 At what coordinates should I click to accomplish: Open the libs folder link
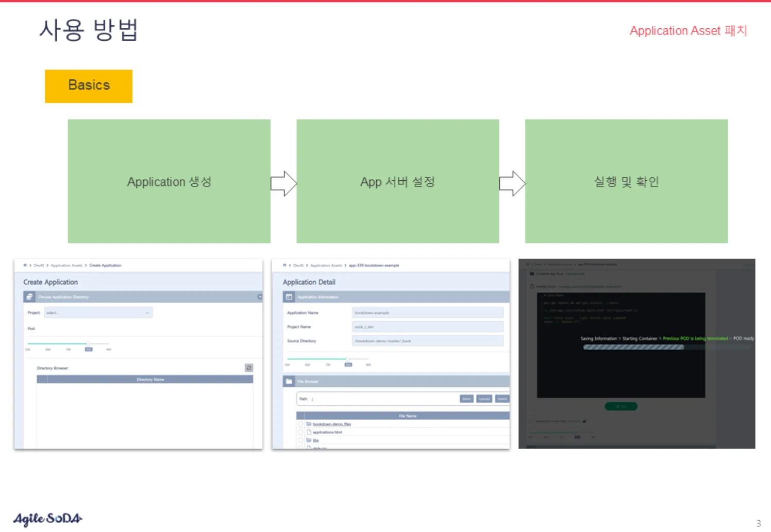point(316,440)
